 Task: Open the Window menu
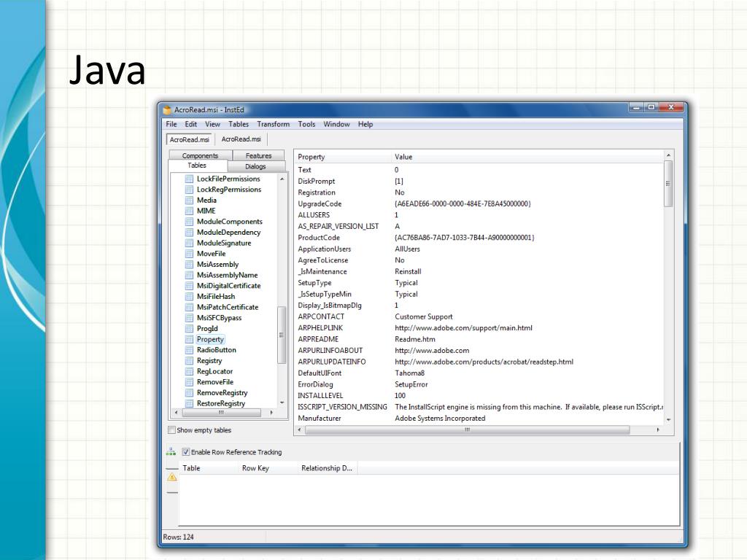336,124
